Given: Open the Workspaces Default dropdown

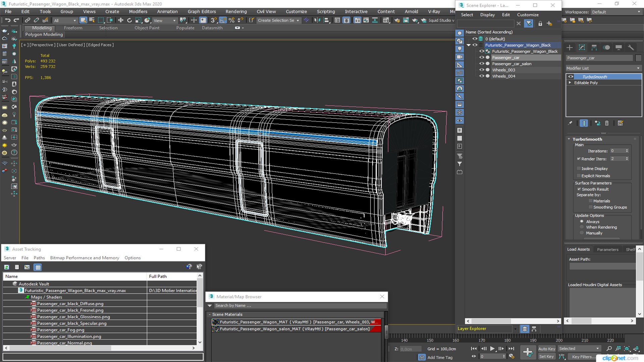Looking at the screenshot, I should (616, 12).
